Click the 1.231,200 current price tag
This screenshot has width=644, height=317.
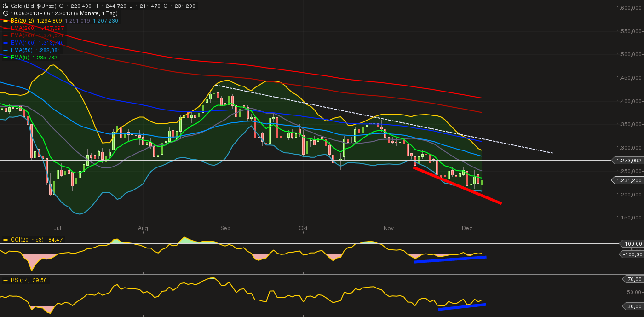click(x=627, y=180)
